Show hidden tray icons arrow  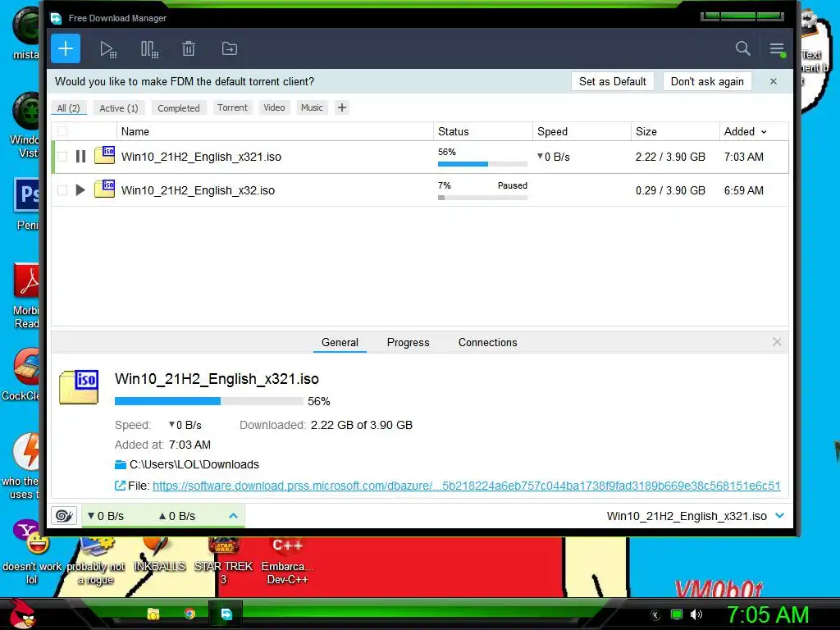[655, 615]
